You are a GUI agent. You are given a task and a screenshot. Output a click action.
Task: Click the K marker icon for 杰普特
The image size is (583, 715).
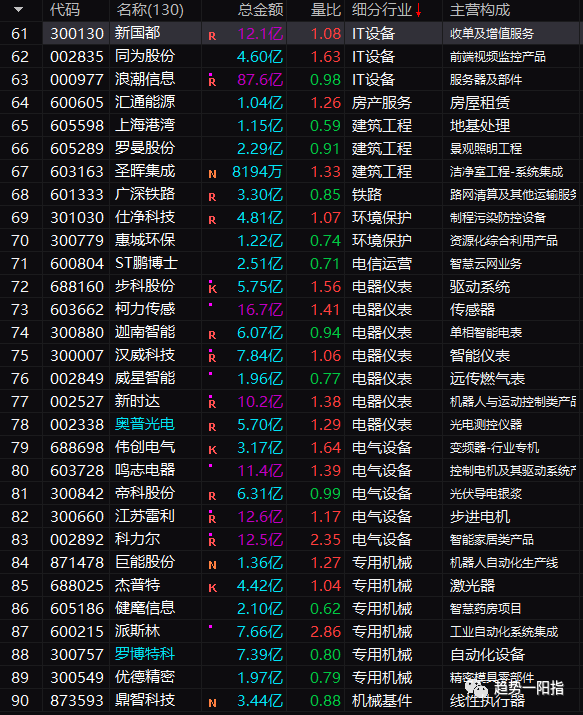(x=212, y=588)
